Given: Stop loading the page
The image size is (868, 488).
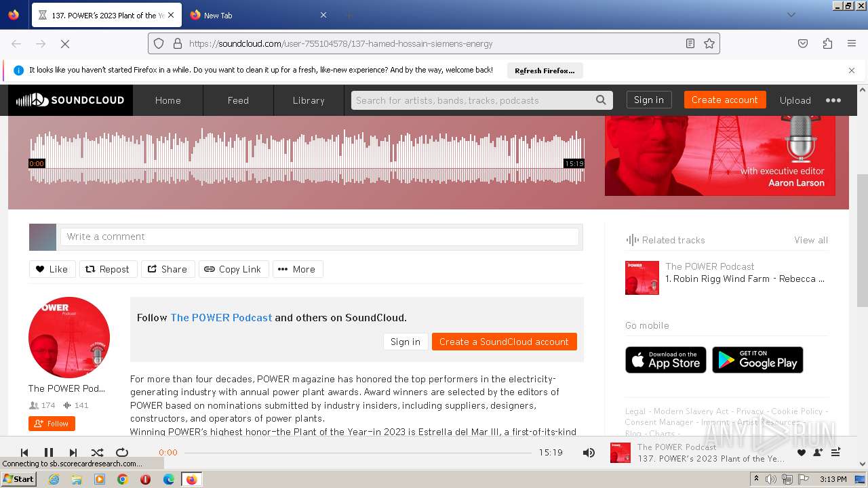Looking at the screenshot, I should pyautogui.click(x=65, y=43).
